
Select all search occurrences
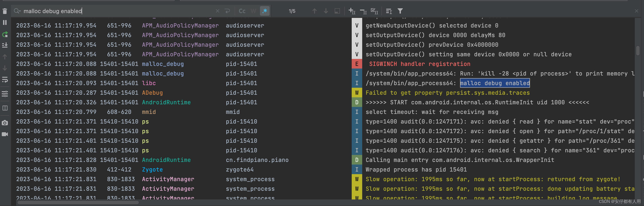(x=374, y=11)
